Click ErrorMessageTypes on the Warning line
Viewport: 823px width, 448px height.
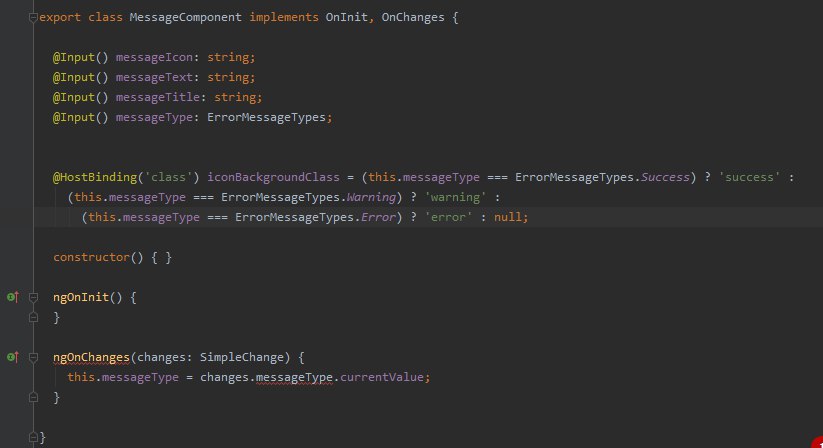[280, 197]
